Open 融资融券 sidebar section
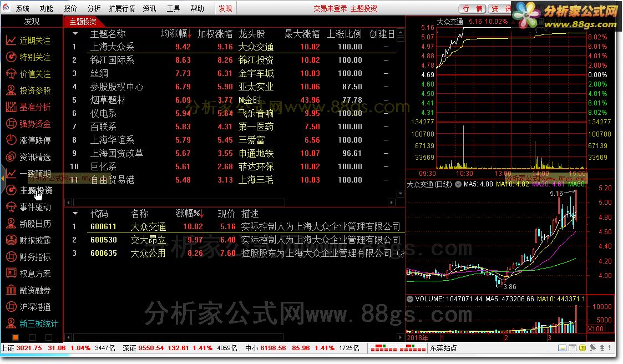Screen dimensions: 623x364 click(29, 290)
